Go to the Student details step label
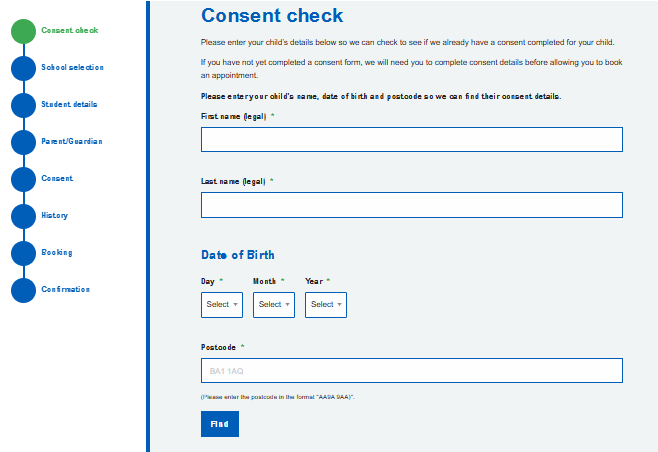 [69, 105]
